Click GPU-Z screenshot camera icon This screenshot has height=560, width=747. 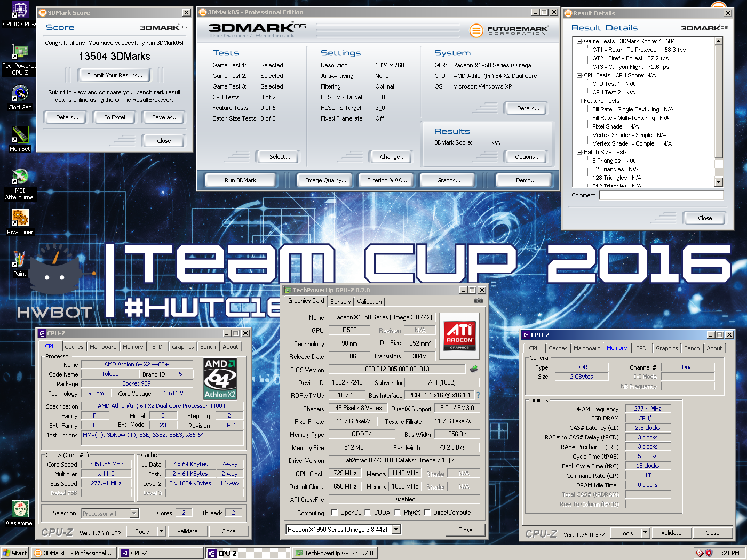[x=479, y=301]
